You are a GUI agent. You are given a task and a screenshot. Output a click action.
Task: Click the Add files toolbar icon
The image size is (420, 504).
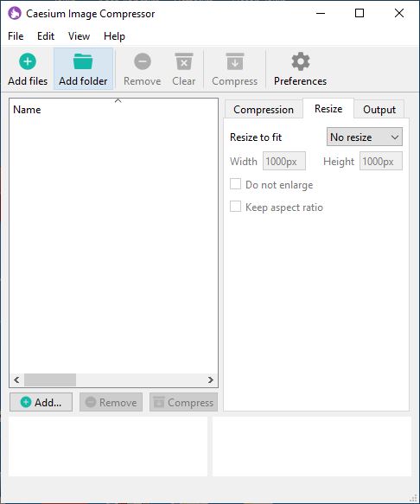click(x=28, y=61)
